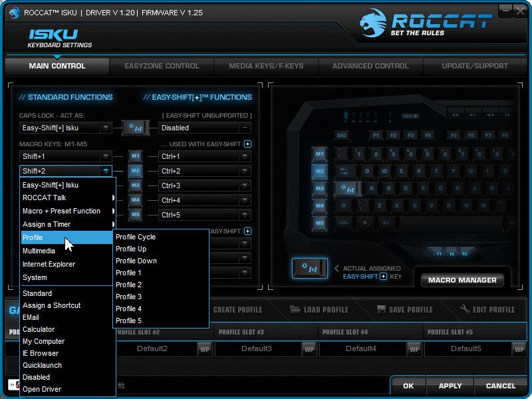This screenshot has width=532, height=399.
Task: Select Profile 5 from the submenu
Action: pos(161,321)
